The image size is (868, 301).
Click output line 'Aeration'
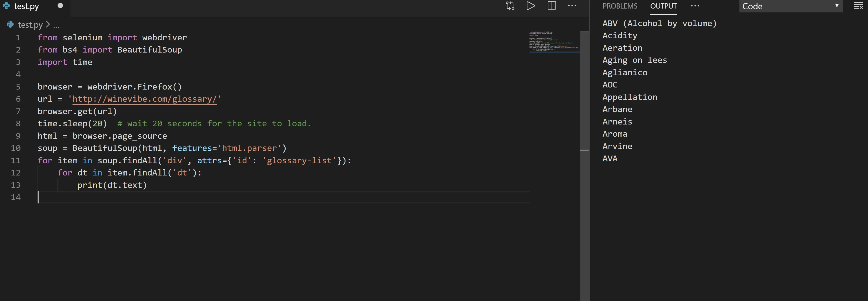tap(622, 48)
